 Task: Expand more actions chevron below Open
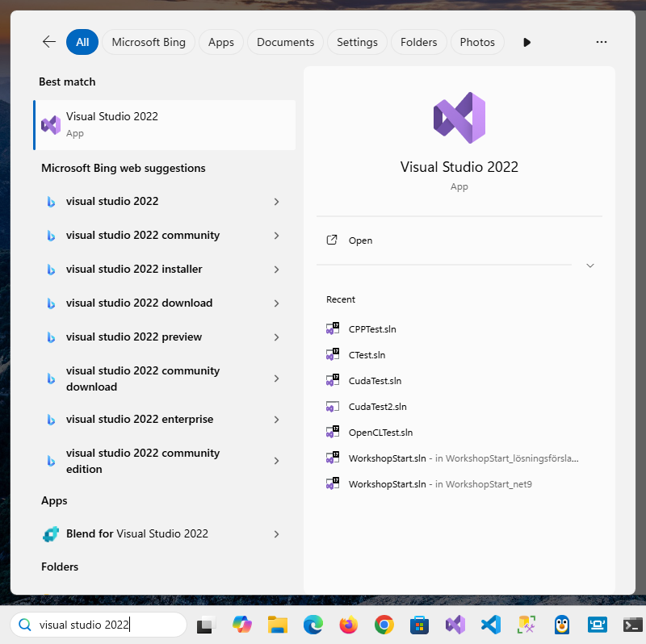[x=590, y=266]
